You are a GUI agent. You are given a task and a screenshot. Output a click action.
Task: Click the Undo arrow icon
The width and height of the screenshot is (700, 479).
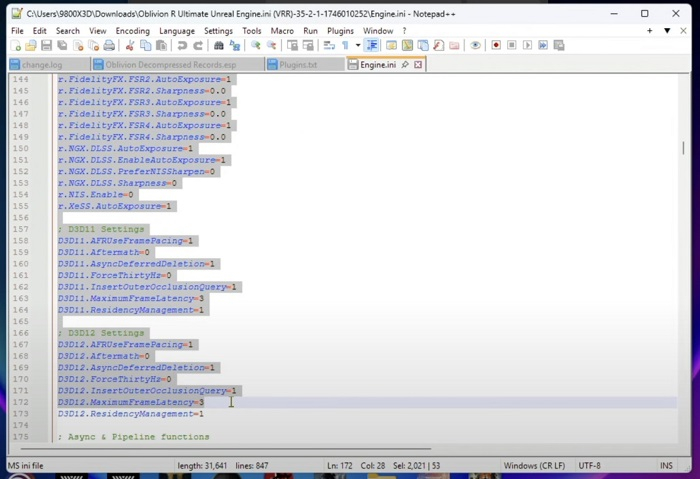(182, 46)
